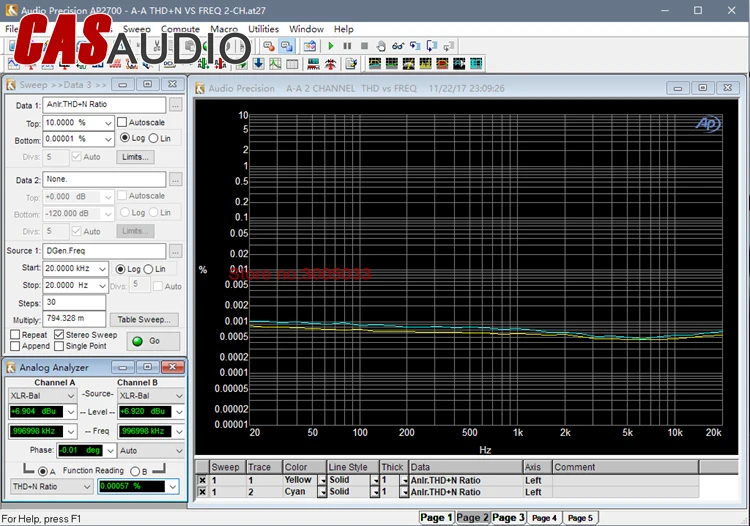Select Function Reading channel B radio

point(135,471)
